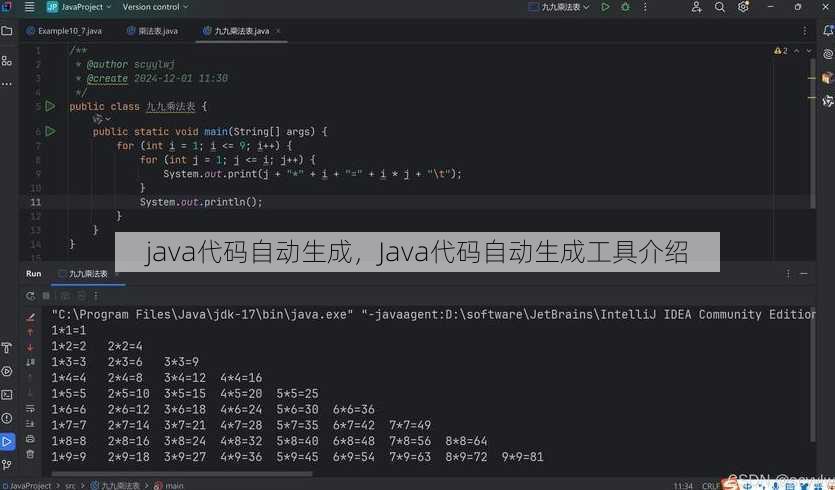Expand the JavaProject project dropdown
Image resolution: width=835 pixels, height=490 pixels.
point(79,7)
